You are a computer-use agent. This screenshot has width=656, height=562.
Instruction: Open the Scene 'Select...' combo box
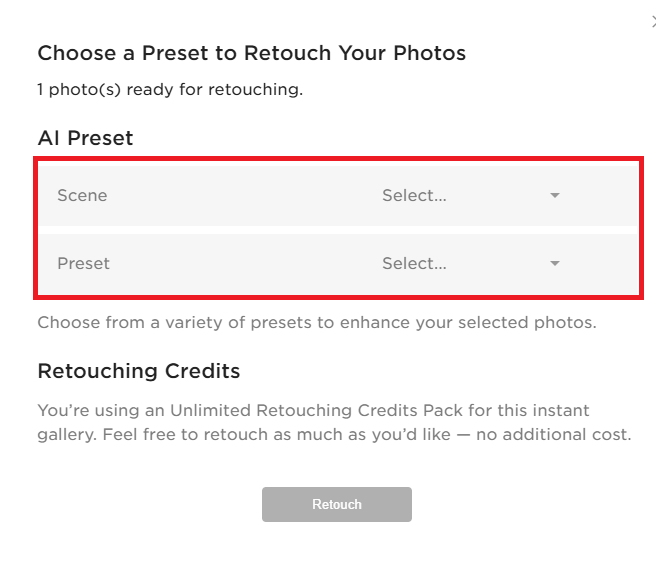pyautogui.click(x=472, y=195)
